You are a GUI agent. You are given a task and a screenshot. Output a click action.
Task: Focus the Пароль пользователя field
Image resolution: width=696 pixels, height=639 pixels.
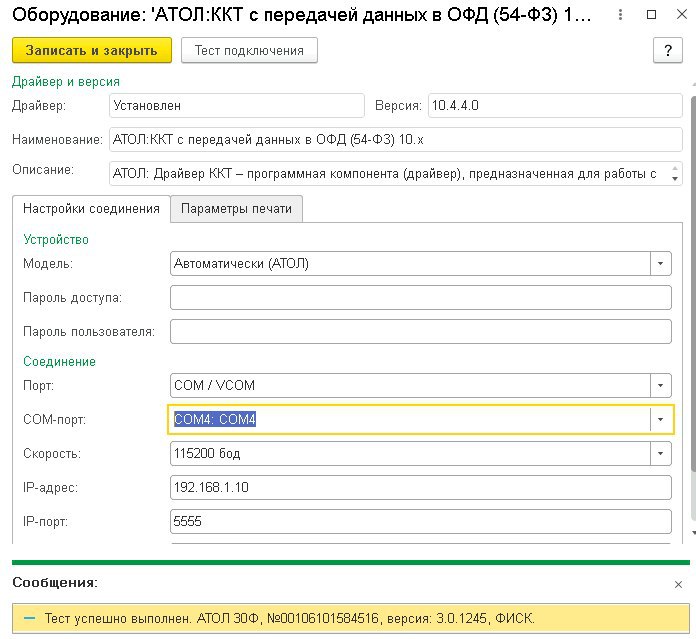421,331
